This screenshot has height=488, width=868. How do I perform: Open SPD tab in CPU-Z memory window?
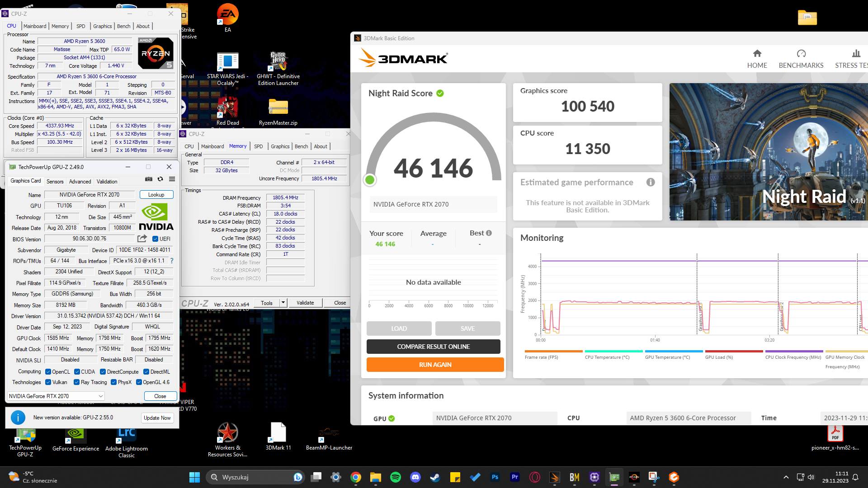258,146
